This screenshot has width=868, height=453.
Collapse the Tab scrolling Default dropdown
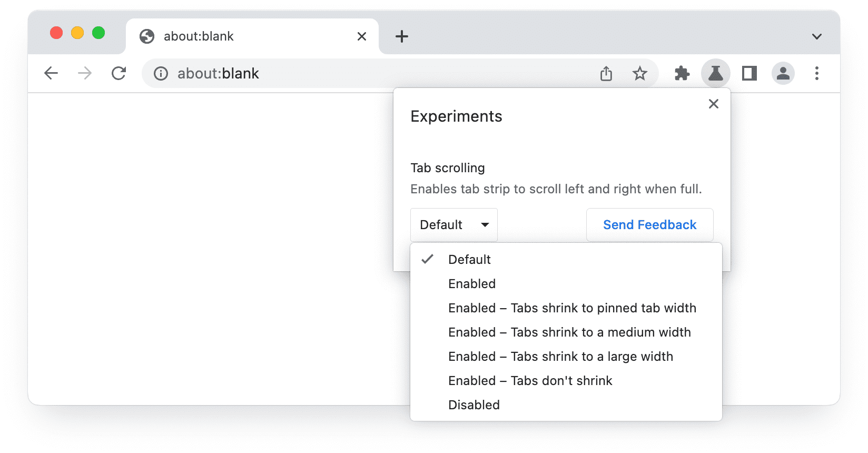click(453, 225)
